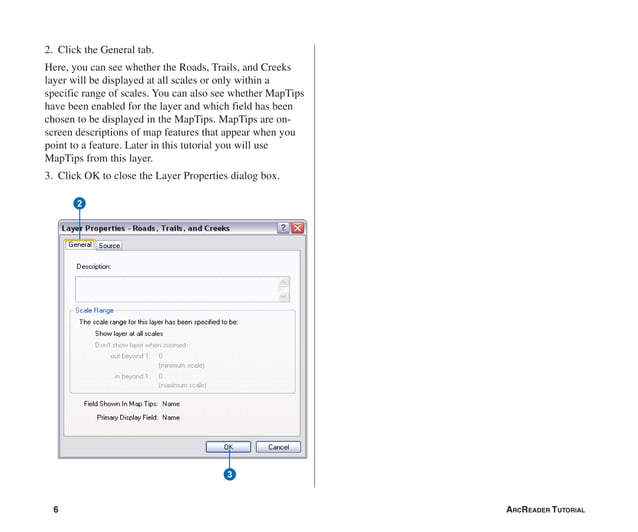The height and width of the screenshot is (532, 638).
Task: Click page number 6 in footer
Action: [x=56, y=509]
